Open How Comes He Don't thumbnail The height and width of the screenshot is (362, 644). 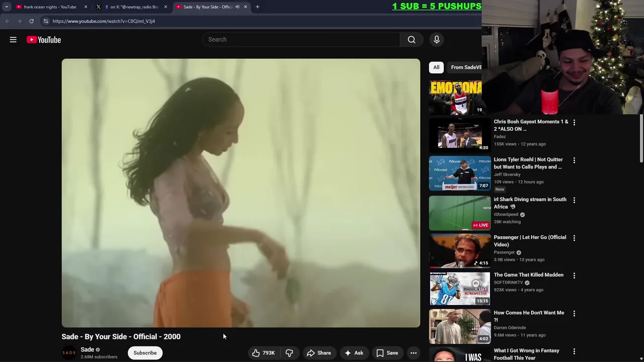(460, 327)
